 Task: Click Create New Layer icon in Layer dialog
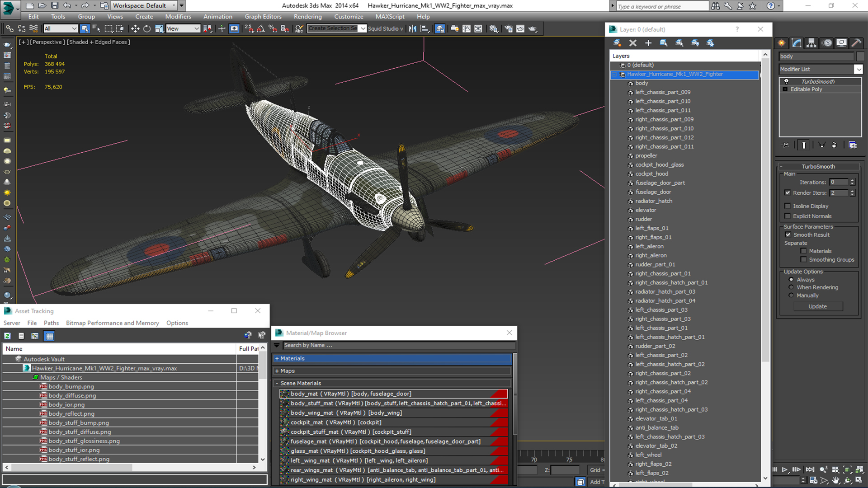[617, 43]
